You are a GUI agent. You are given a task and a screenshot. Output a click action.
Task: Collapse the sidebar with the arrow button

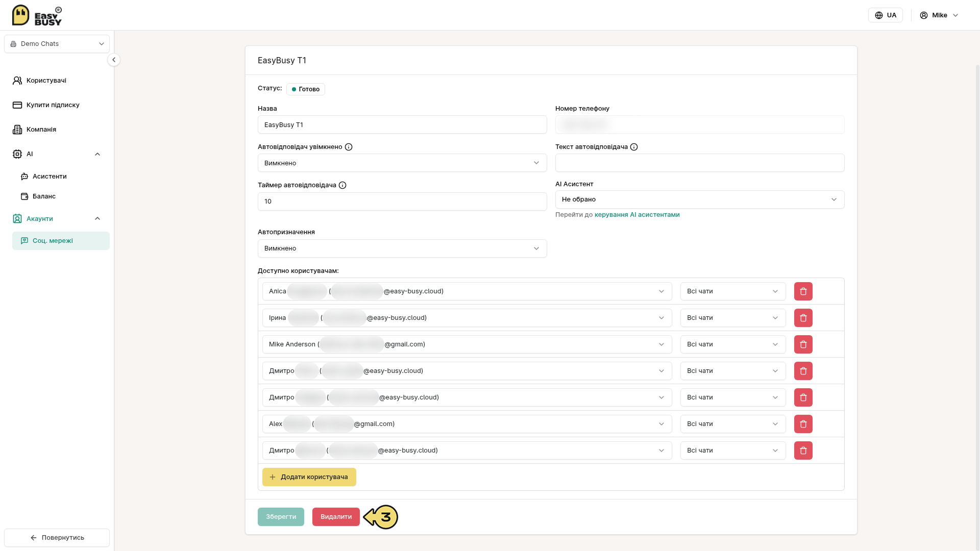click(114, 60)
